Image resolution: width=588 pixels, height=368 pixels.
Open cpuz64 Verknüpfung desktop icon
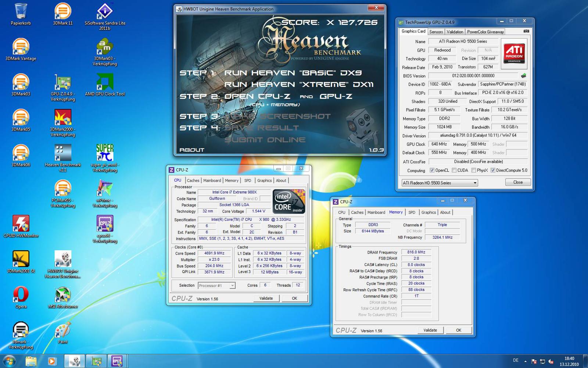(105, 229)
